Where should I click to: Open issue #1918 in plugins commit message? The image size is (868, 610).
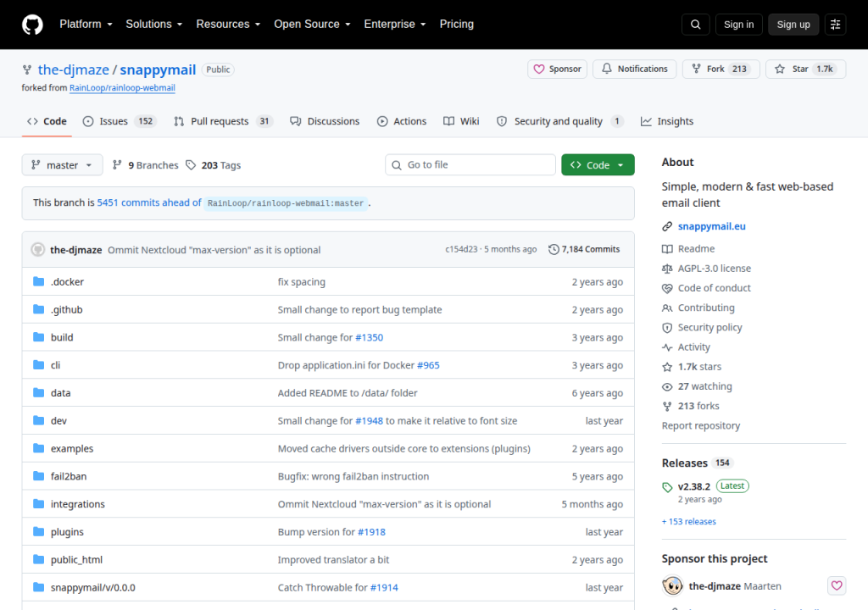[x=371, y=532]
